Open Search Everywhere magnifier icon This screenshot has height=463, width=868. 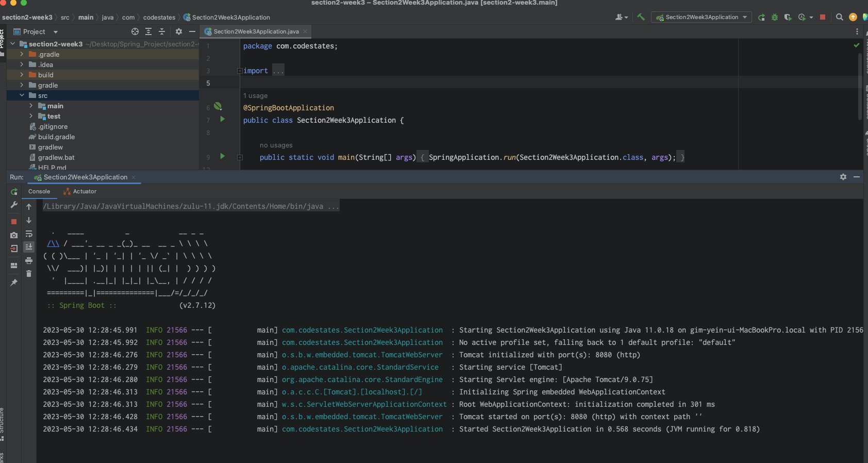(x=839, y=17)
